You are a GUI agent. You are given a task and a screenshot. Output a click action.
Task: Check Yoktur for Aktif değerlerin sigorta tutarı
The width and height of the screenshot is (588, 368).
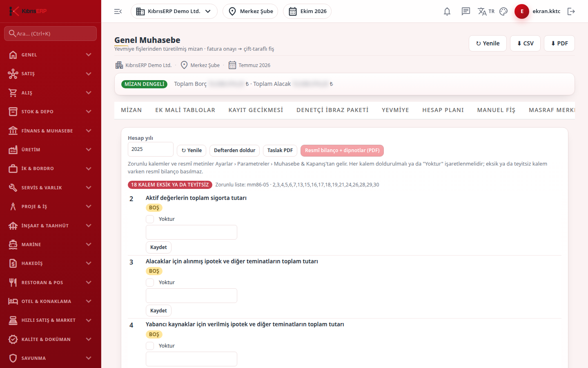(150, 219)
